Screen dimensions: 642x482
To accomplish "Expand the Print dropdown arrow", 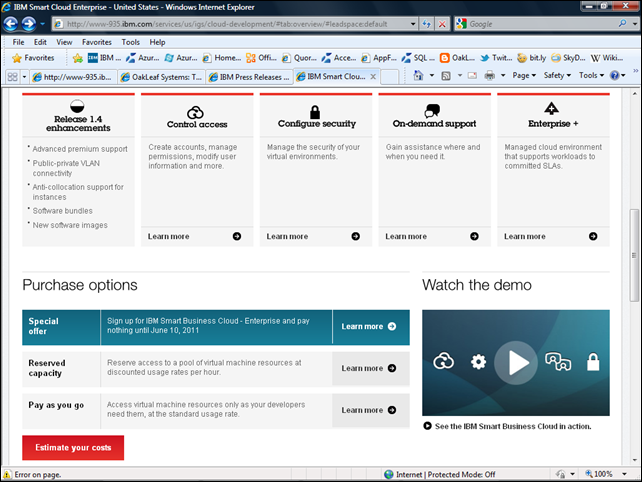I will [x=503, y=75].
